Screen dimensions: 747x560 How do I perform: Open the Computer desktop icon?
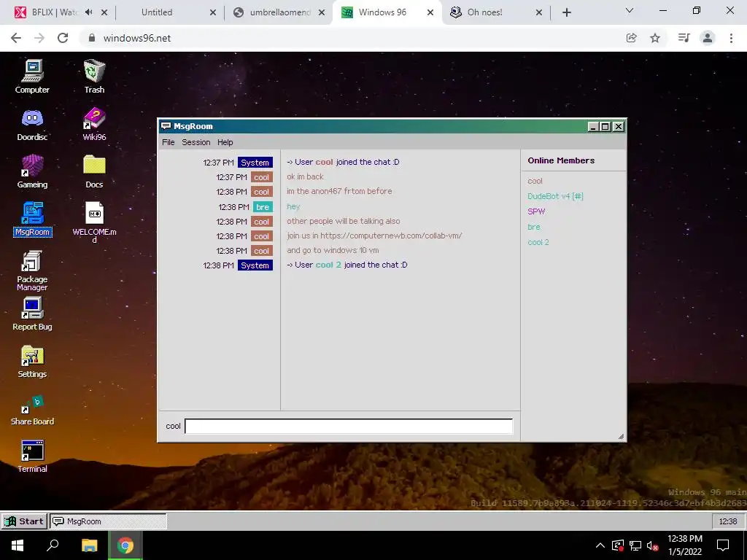tap(32, 77)
